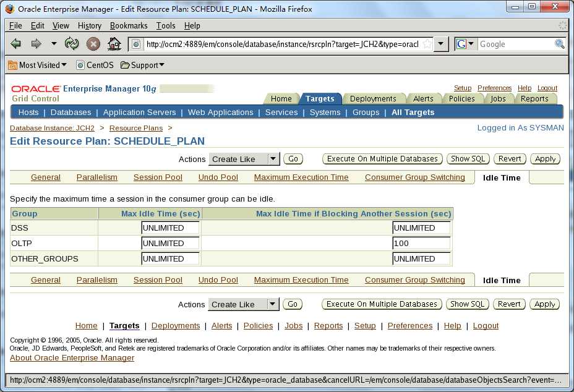Click the URL address field
574x392 pixels.
pyautogui.click(x=282, y=45)
